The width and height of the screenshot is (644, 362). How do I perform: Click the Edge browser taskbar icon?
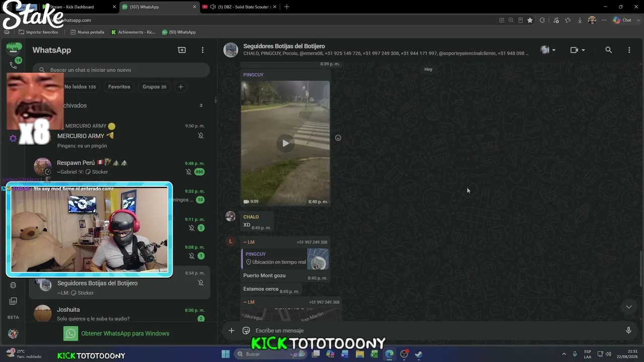pos(389,354)
